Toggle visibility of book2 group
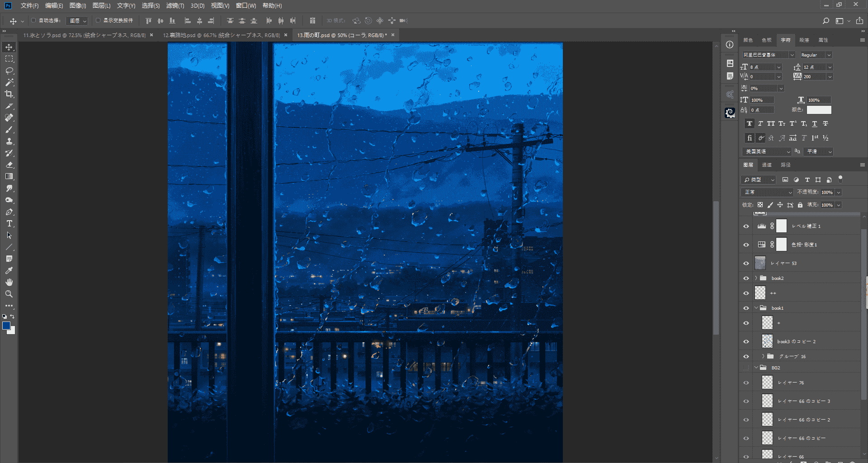The width and height of the screenshot is (868, 463). coord(746,278)
